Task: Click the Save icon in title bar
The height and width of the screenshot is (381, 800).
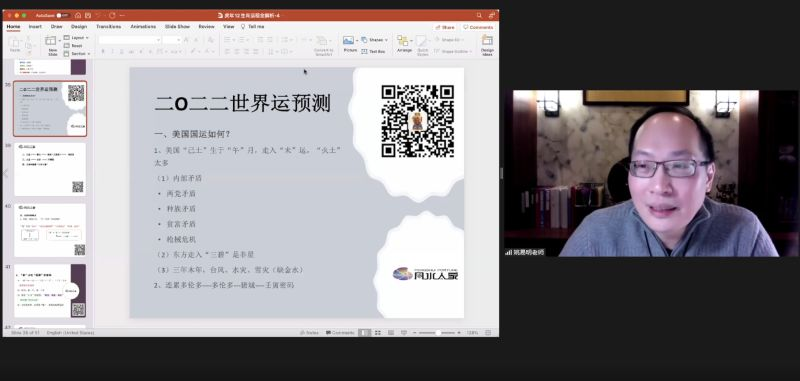Action: 87,15
